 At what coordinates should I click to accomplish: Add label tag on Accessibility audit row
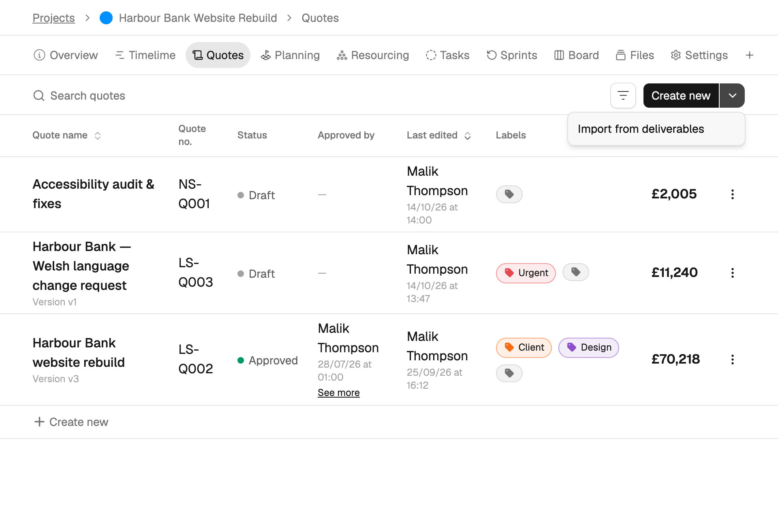coord(509,194)
